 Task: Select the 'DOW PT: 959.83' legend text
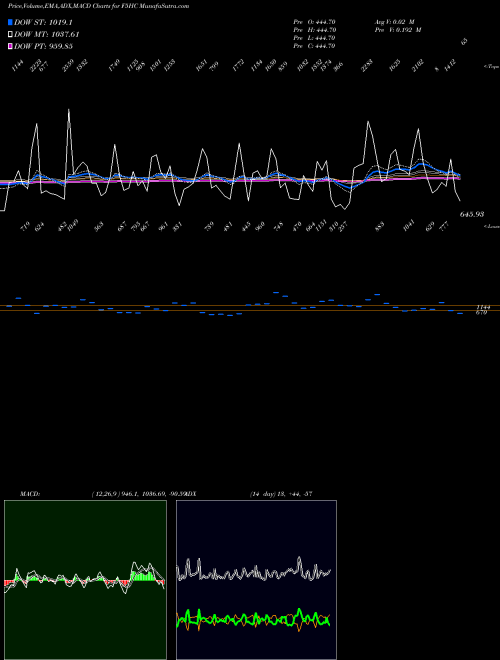[x=43, y=46]
